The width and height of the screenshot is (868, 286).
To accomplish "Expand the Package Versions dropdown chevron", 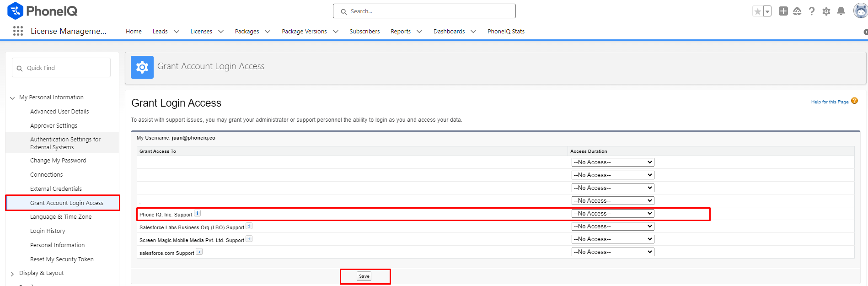I will click(336, 32).
